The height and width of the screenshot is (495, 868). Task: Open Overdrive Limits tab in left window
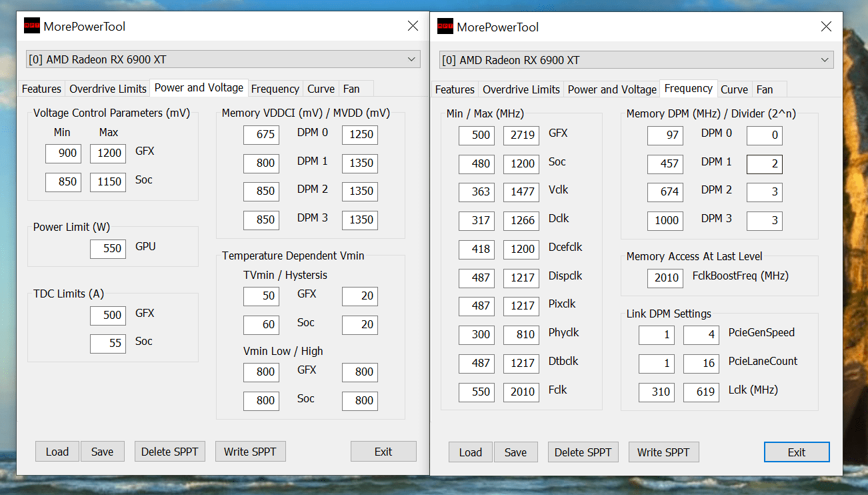[x=108, y=89]
